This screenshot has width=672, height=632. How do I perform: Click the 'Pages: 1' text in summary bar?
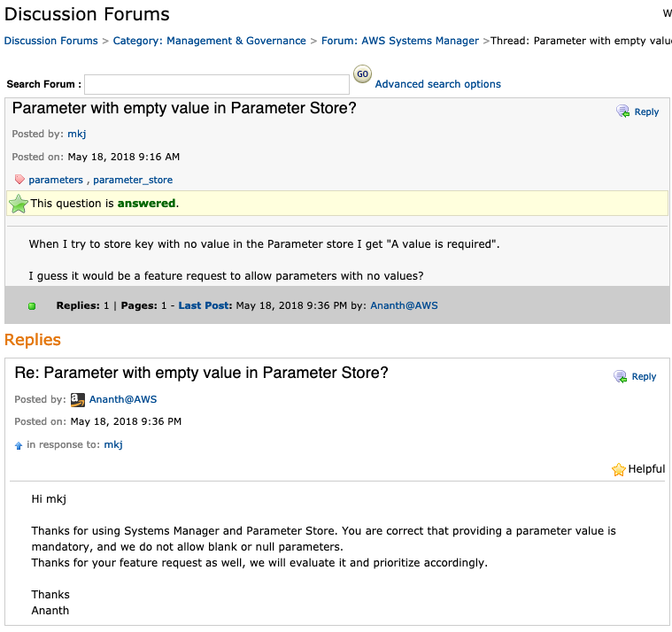143,305
